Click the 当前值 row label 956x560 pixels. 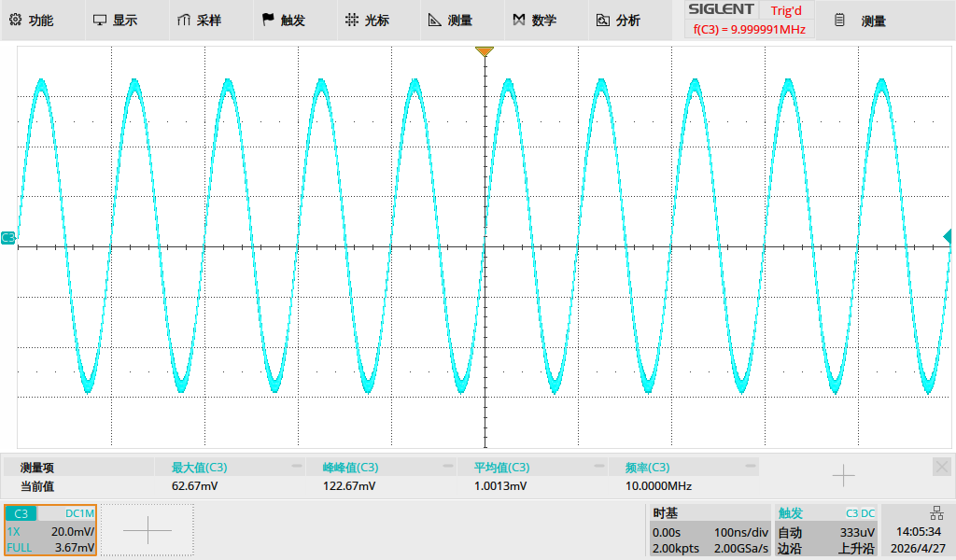(x=37, y=486)
